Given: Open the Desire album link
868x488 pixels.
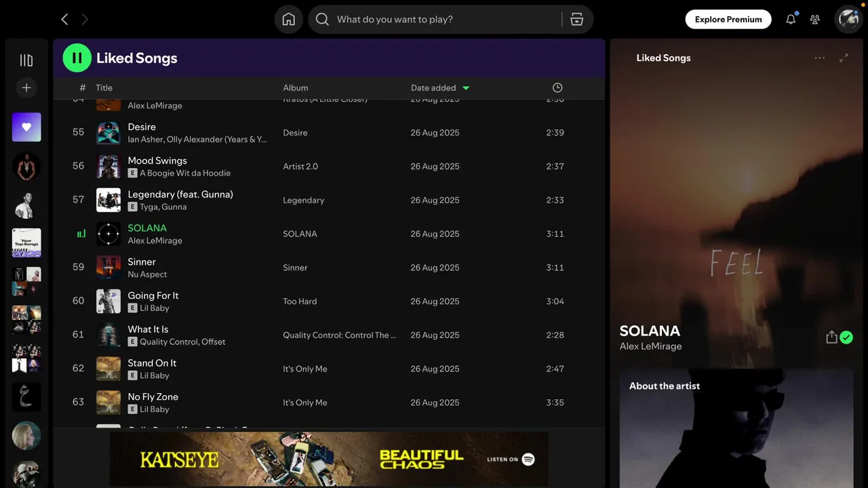Looking at the screenshot, I should [295, 133].
